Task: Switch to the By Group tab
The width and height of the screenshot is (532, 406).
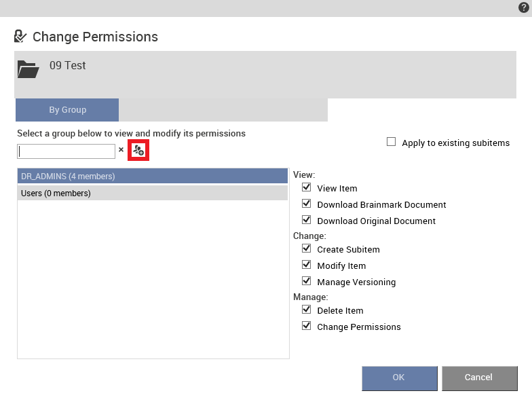Action: click(67, 110)
